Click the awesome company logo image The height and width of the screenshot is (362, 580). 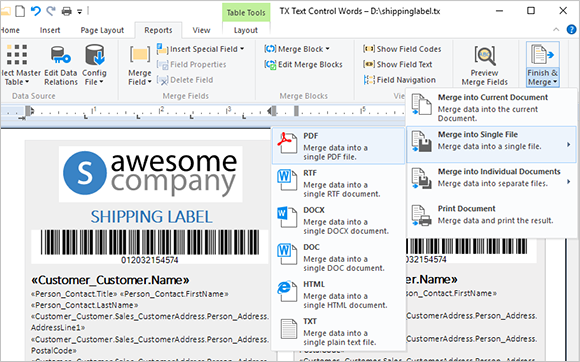coord(151,173)
